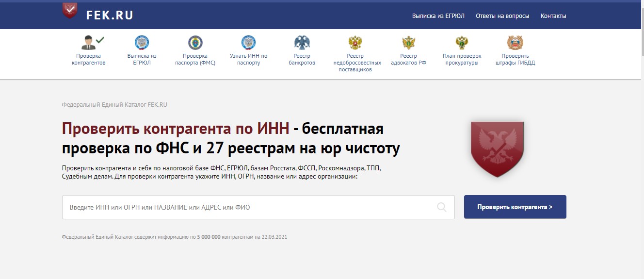Select the Реестр адвокатов РФ icon

click(409, 42)
